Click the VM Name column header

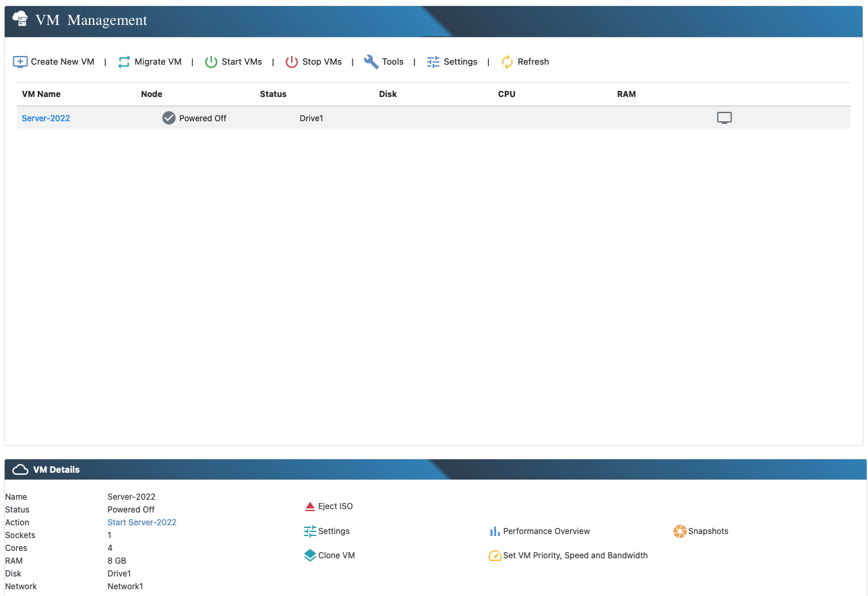pos(41,94)
